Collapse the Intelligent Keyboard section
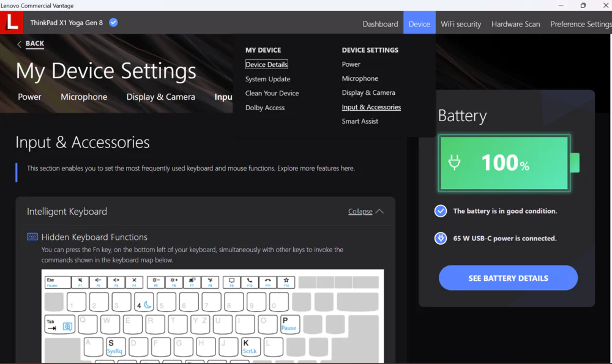The width and height of the screenshot is (612, 364). [366, 212]
